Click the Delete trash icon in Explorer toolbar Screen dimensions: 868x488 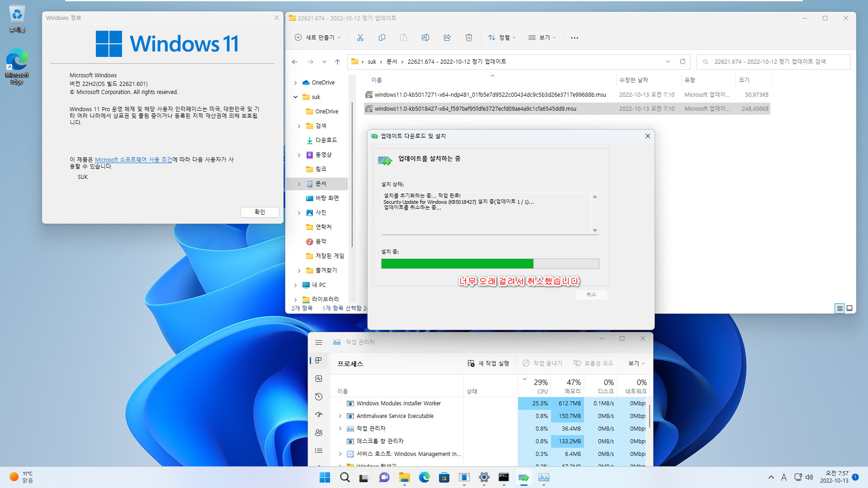tap(469, 38)
